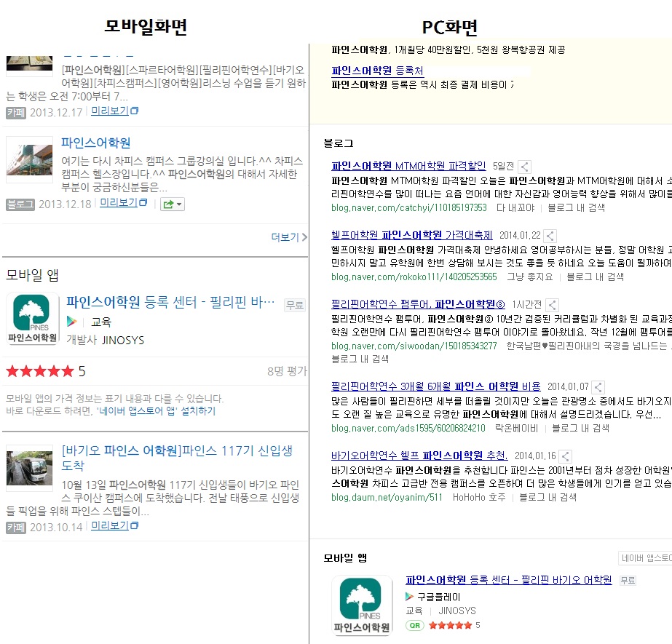Click the Google Play icon beside 교육 in mobile view

pyautogui.click(x=71, y=322)
